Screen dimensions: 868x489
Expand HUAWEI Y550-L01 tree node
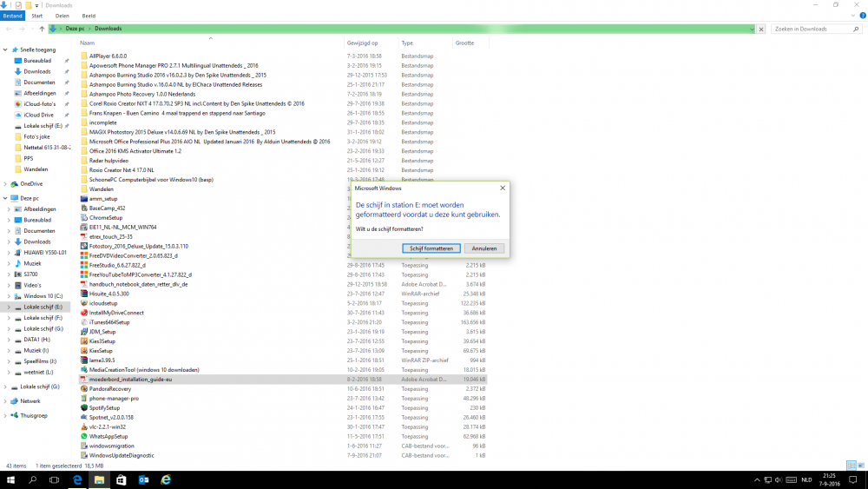pyautogui.click(x=9, y=253)
